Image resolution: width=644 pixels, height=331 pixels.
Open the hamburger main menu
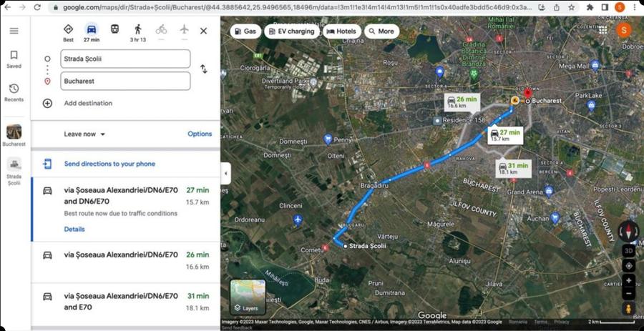point(14,31)
